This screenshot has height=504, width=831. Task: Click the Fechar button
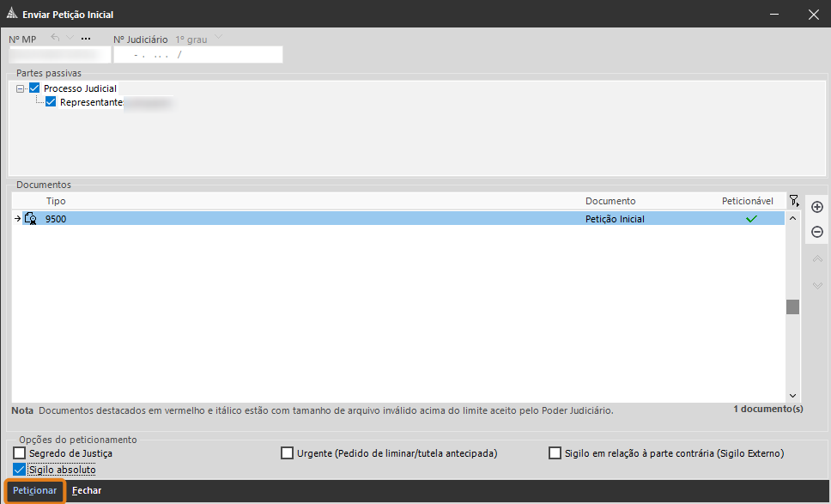[87, 491]
